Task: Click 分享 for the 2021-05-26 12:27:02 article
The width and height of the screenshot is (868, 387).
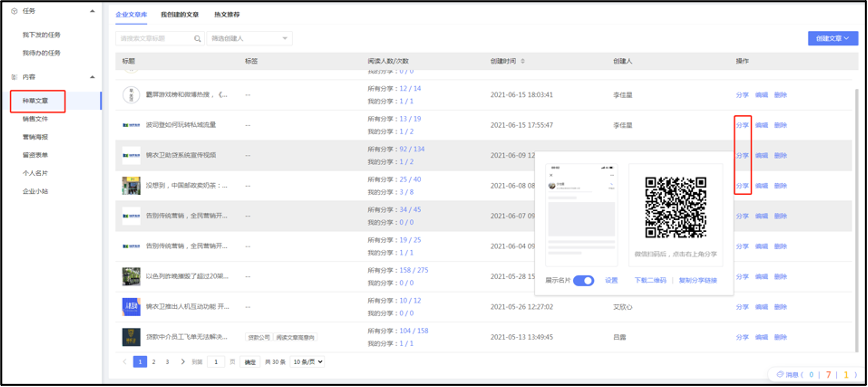Action: point(742,307)
